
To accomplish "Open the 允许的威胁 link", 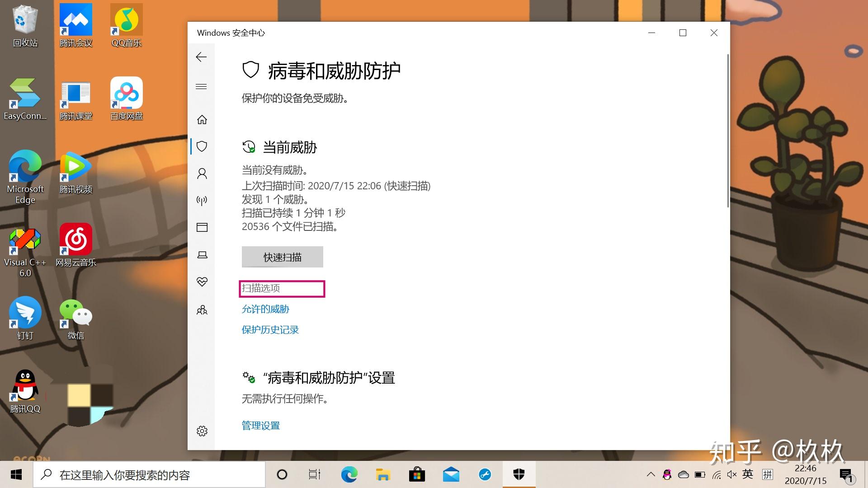I will pos(265,309).
